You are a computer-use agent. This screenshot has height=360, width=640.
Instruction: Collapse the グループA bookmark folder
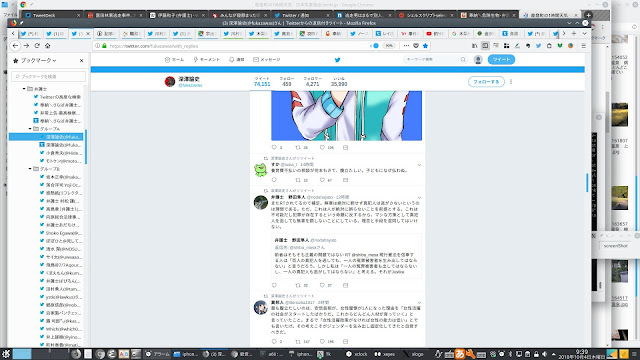(30, 129)
